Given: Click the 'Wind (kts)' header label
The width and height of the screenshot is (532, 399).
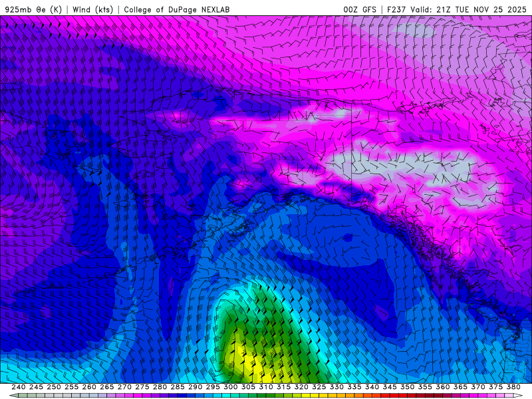Looking at the screenshot, I should pyautogui.click(x=93, y=9).
